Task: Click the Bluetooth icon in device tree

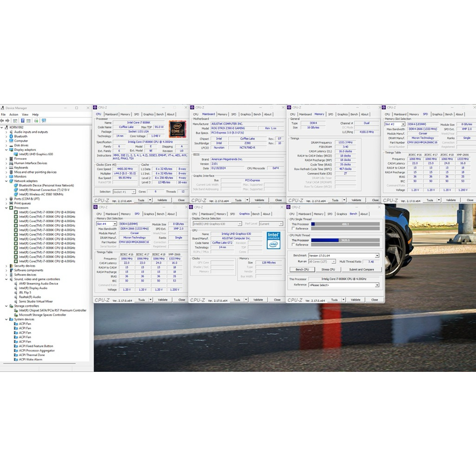Action: [11, 136]
